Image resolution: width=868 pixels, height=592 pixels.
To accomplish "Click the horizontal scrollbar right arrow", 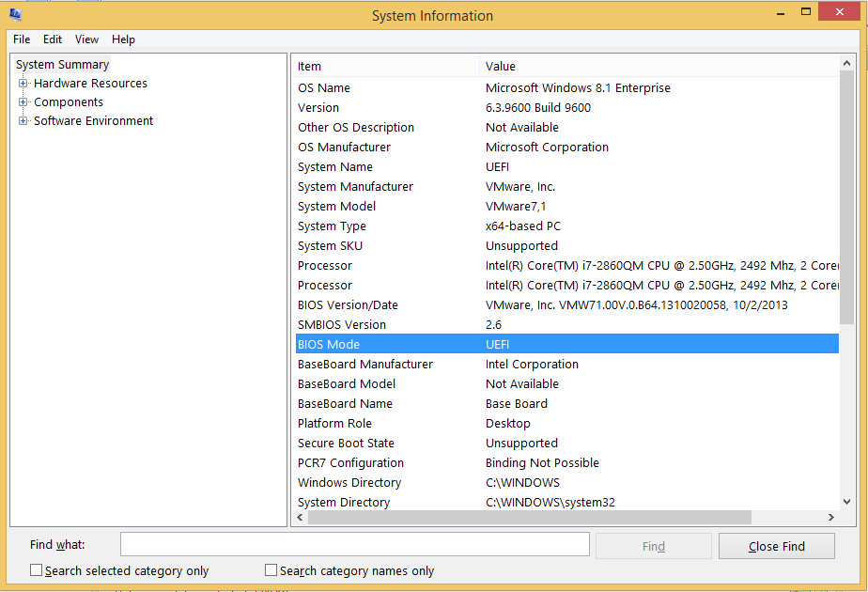I will [831, 517].
